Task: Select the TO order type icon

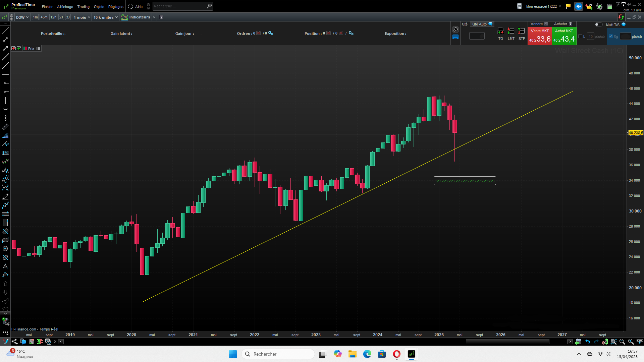Action: click(x=500, y=31)
